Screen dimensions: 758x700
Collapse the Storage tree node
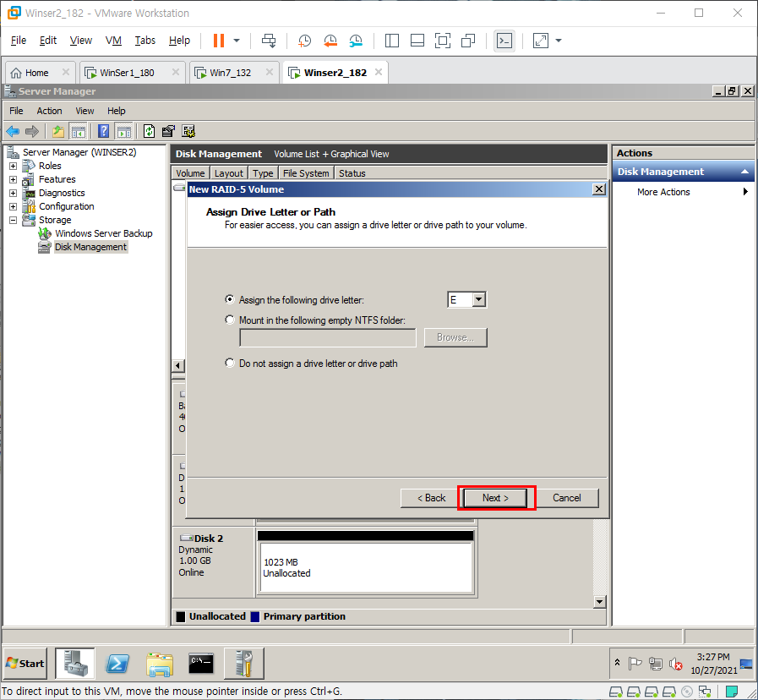click(13, 220)
